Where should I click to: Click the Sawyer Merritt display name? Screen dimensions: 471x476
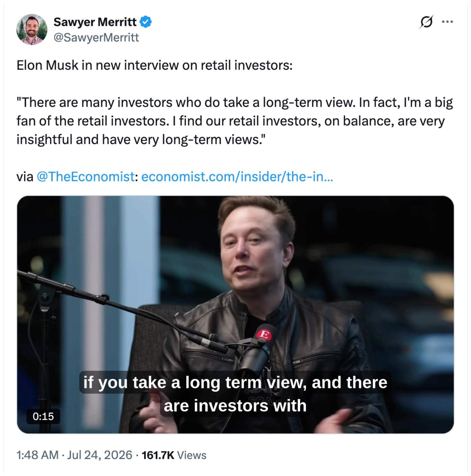click(95, 22)
